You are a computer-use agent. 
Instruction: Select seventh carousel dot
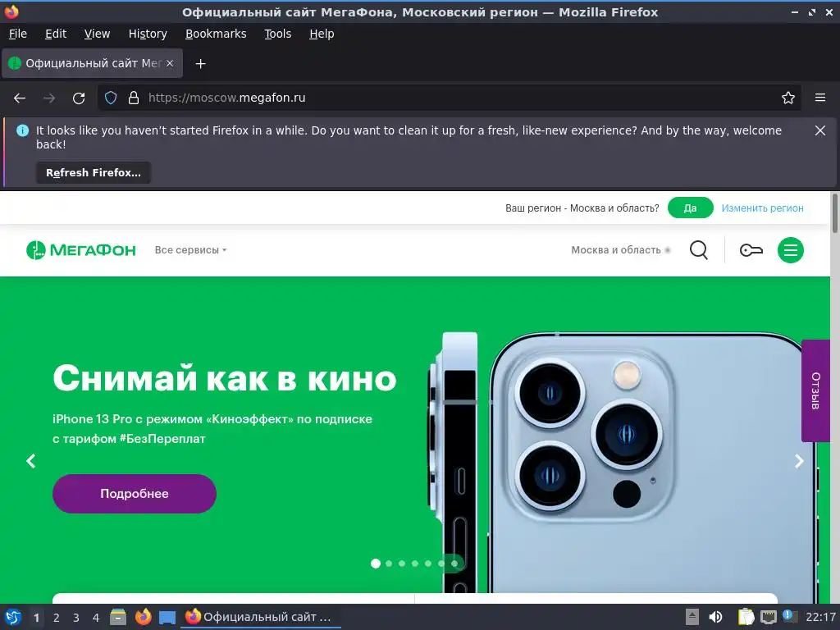click(x=454, y=564)
